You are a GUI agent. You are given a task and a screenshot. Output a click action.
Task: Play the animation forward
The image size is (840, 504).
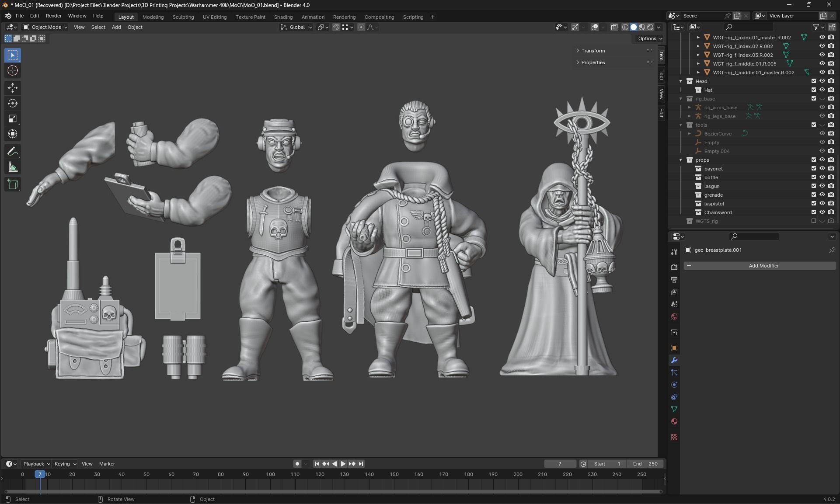[x=343, y=464]
